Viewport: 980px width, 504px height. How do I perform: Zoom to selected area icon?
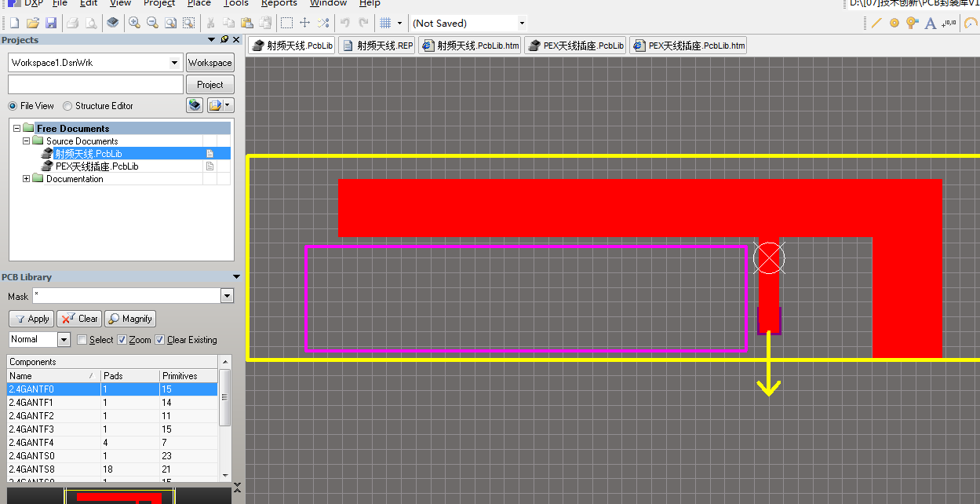(188, 23)
